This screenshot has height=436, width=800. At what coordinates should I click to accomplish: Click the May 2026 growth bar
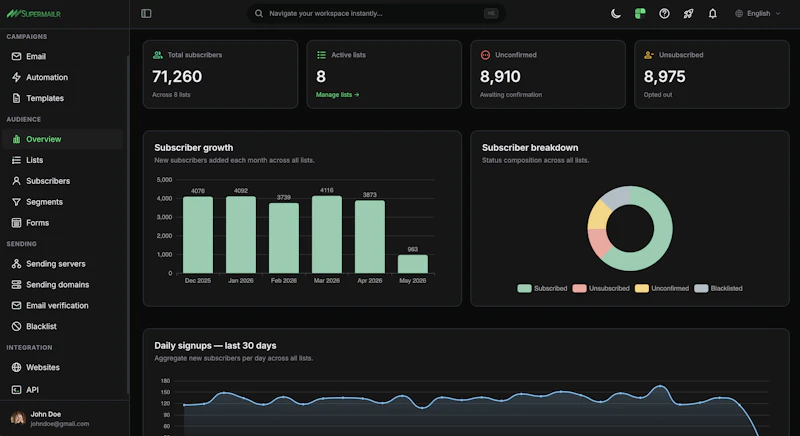point(413,264)
